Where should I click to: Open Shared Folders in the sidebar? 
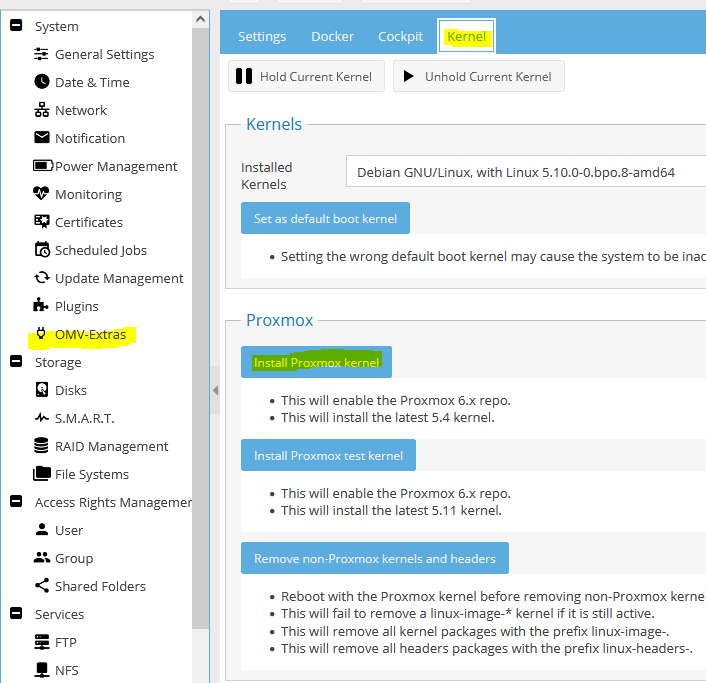[x=100, y=586]
